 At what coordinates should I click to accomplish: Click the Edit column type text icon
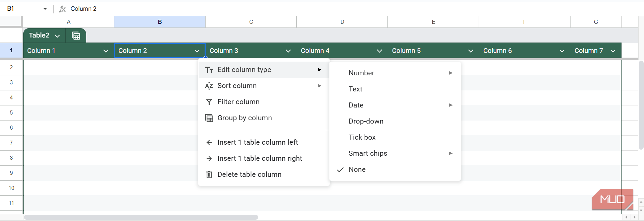pyautogui.click(x=209, y=70)
